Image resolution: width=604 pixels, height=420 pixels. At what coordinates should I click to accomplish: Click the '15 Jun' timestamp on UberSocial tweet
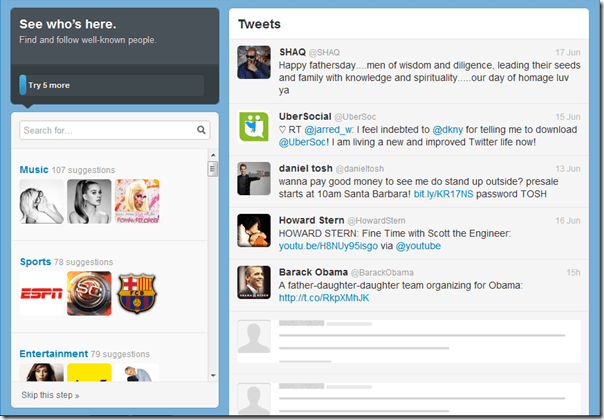point(568,117)
